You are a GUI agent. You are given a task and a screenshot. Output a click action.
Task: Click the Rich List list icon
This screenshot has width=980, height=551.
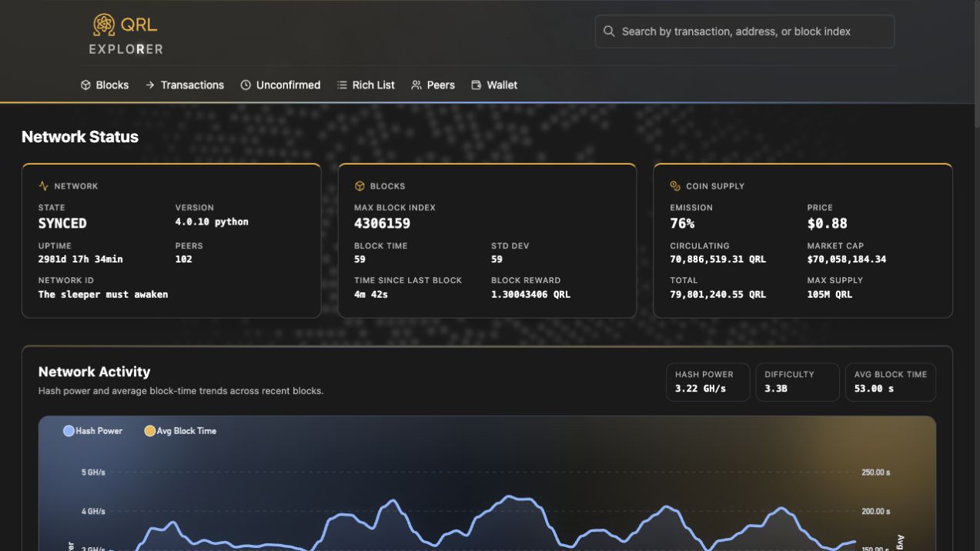342,85
